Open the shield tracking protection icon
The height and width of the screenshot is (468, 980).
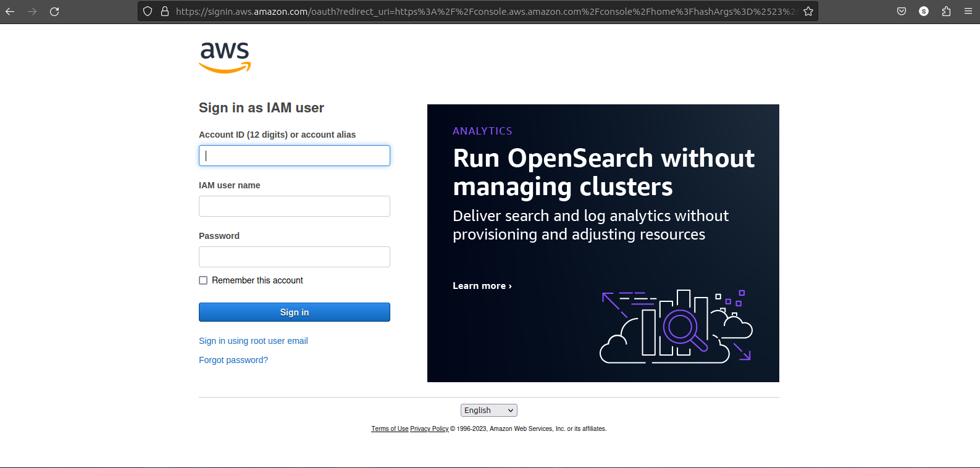point(148,11)
